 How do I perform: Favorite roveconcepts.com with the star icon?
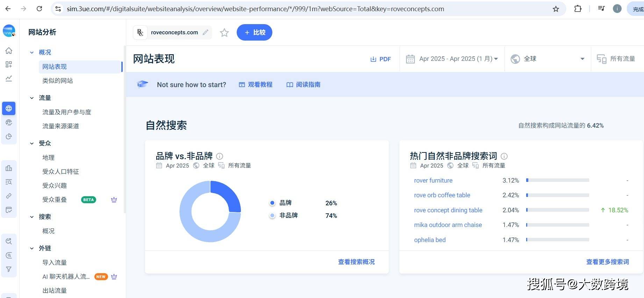click(x=224, y=33)
